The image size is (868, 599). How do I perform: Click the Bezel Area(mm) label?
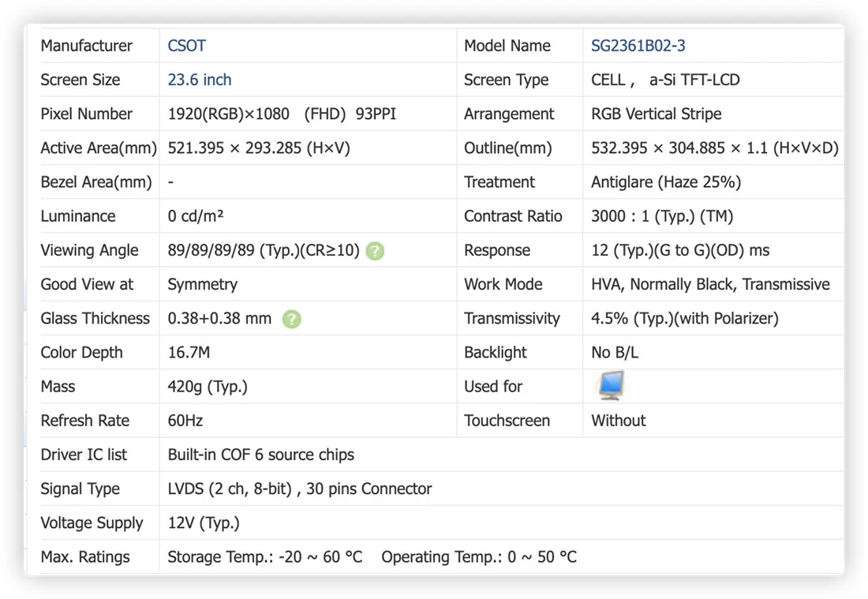95,182
